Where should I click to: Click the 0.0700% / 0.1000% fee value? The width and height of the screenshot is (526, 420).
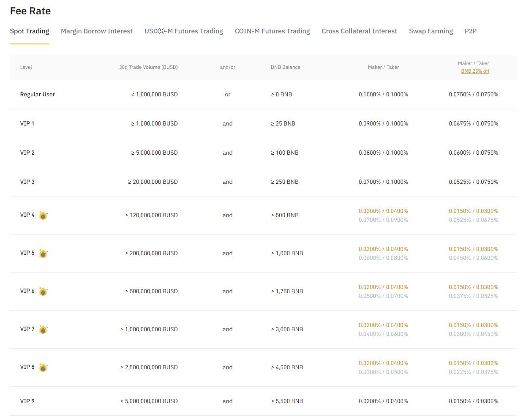point(383,182)
